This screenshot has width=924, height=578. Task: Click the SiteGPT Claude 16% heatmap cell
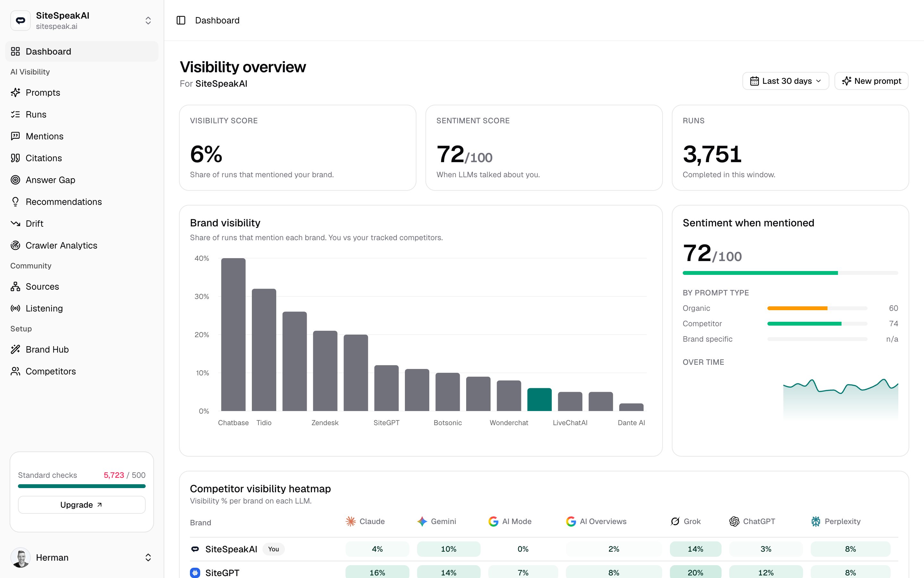click(x=377, y=572)
